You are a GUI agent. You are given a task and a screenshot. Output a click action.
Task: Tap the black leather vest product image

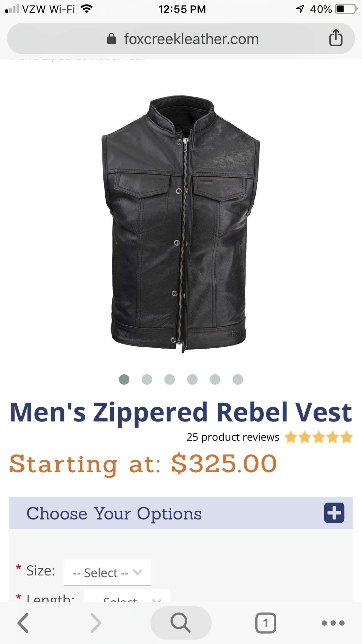[x=181, y=223]
